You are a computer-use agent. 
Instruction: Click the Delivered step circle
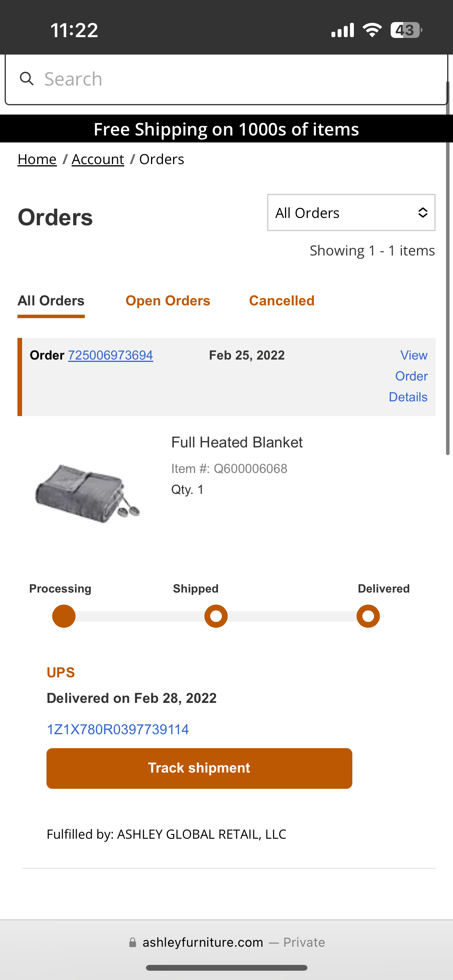pos(368,616)
